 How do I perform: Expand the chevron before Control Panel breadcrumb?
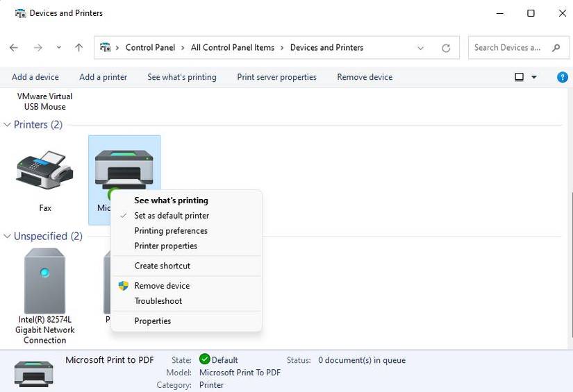pos(117,48)
